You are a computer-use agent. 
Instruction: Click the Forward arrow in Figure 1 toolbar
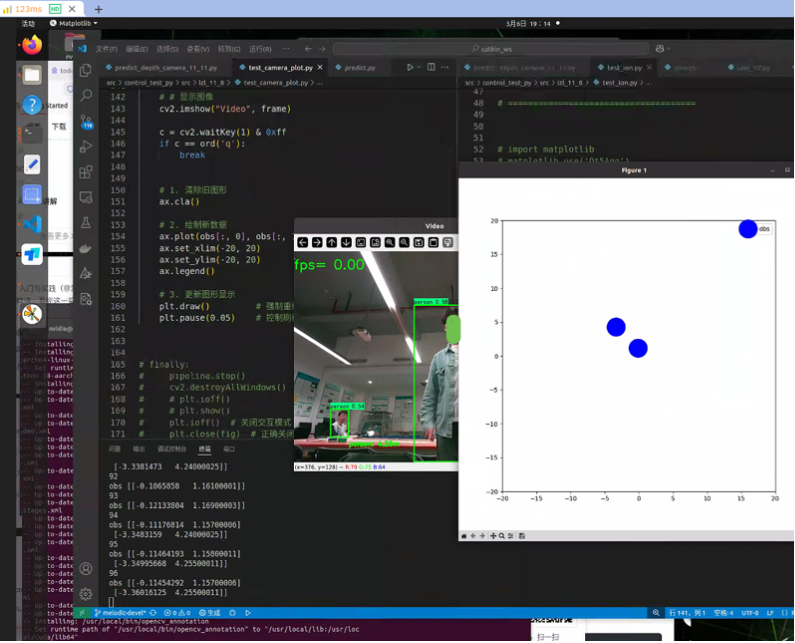482,536
